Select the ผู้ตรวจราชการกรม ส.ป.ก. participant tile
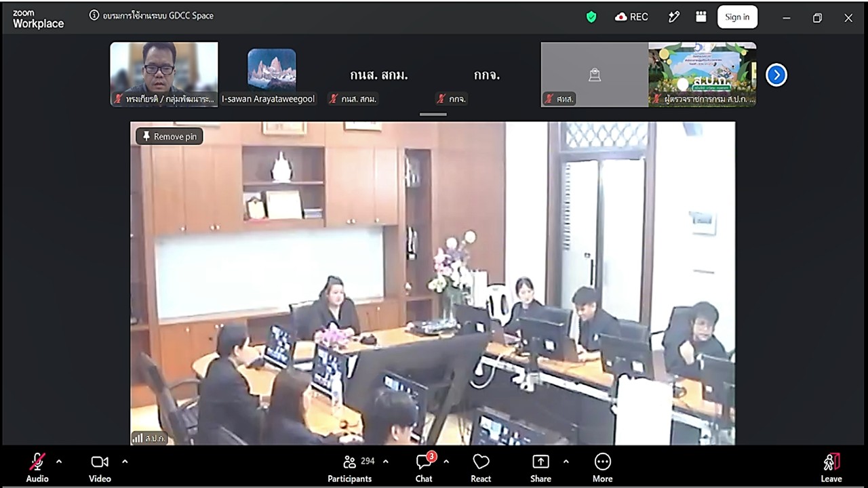This screenshot has width=868, height=488. tap(702, 75)
